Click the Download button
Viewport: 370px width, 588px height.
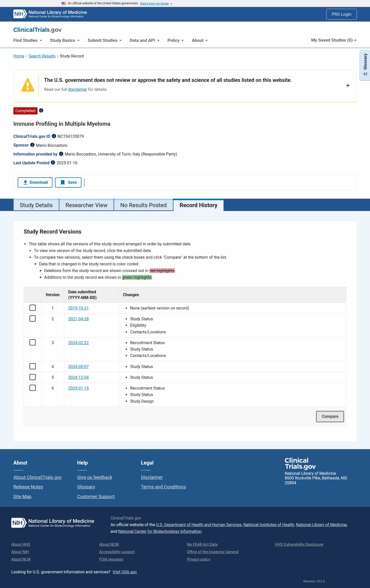(35, 182)
